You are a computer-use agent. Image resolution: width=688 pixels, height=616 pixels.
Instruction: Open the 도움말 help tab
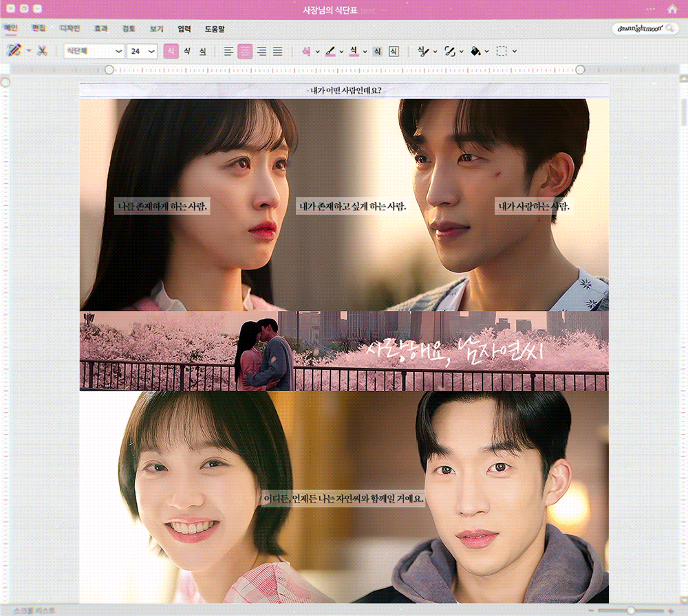coord(215,29)
